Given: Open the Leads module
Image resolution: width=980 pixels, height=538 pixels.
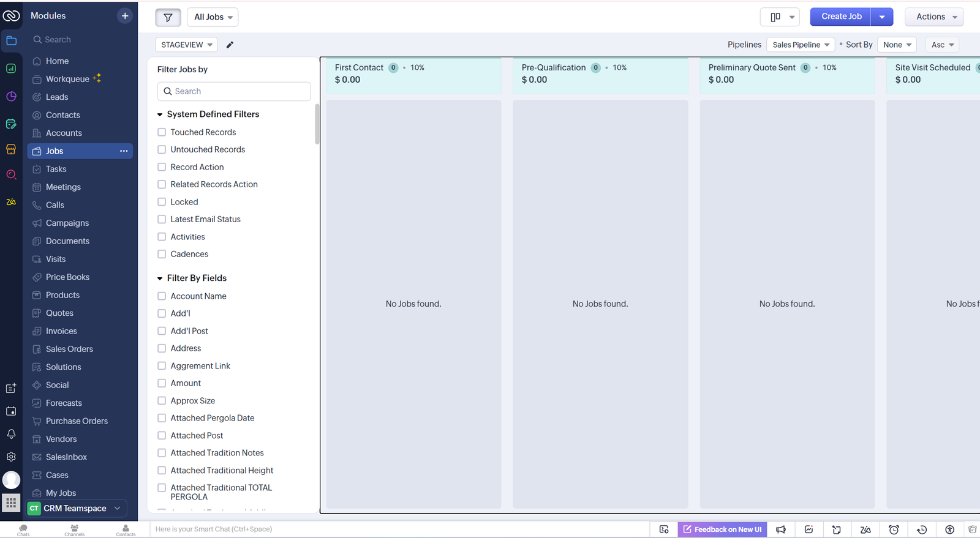Looking at the screenshot, I should tap(57, 97).
